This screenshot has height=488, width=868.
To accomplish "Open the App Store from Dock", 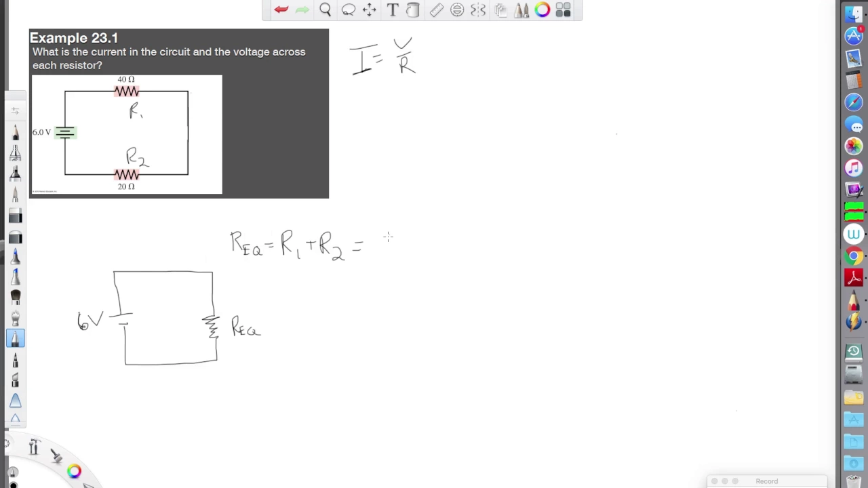I will coord(854,36).
